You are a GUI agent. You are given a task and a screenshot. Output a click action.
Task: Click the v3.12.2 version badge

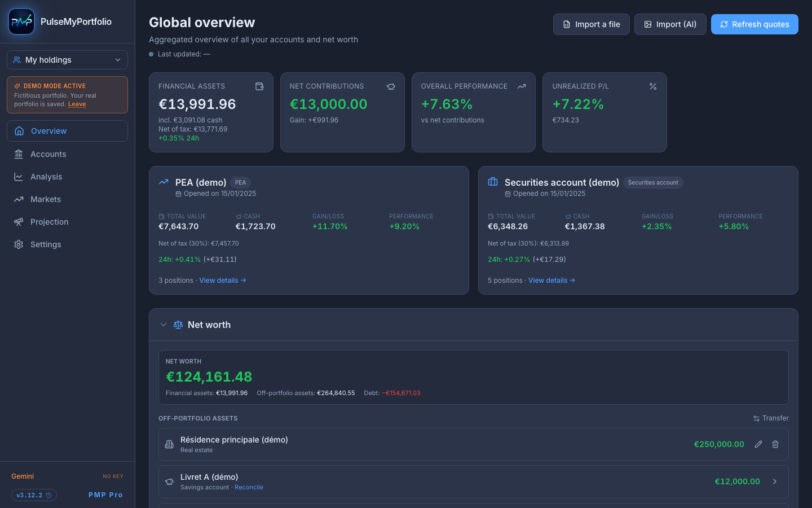[34, 495]
